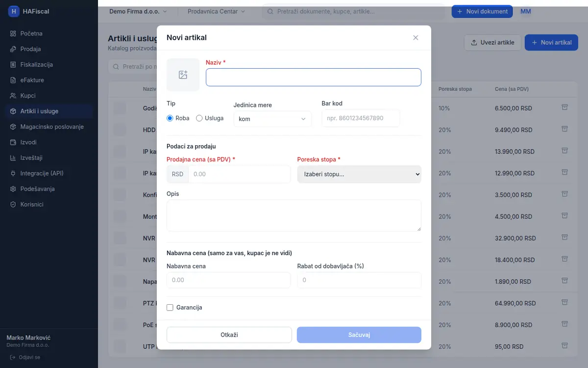This screenshot has height=368, width=588.
Task: Archive the 12.990,00 RSD article row
Action: point(564,172)
